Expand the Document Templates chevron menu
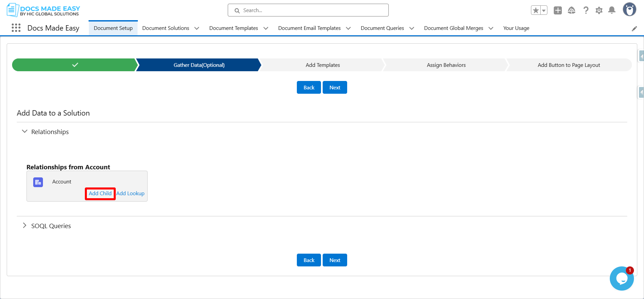The width and height of the screenshot is (644, 299). tap(266, 28)
